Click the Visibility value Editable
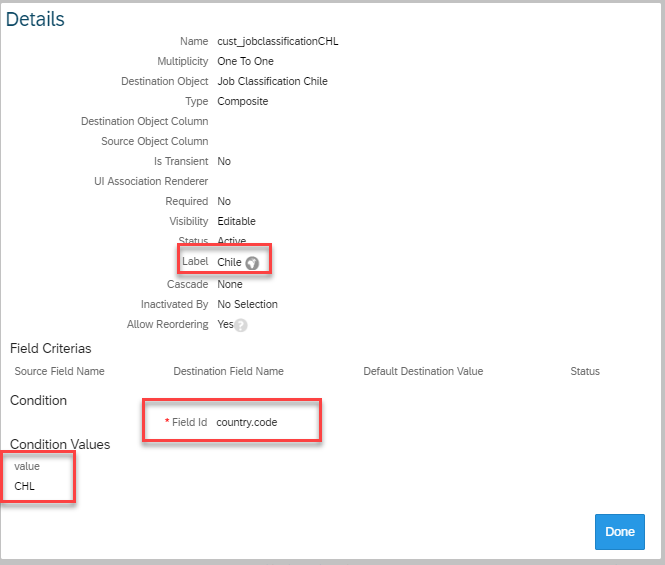The image size is (665, 565). pos(236,221)
